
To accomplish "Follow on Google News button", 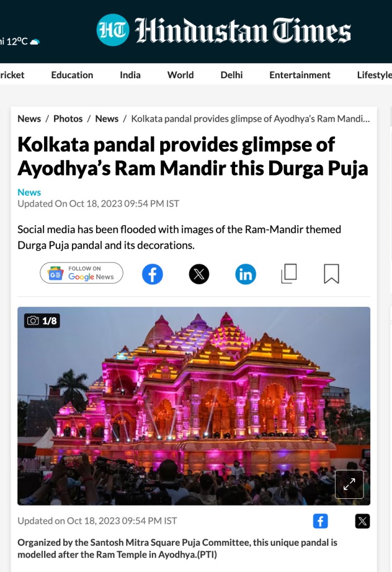I will (82, 273).
